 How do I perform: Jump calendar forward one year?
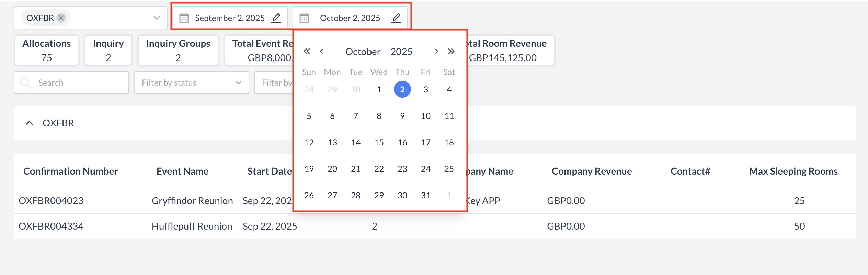[x=451, y=52]
